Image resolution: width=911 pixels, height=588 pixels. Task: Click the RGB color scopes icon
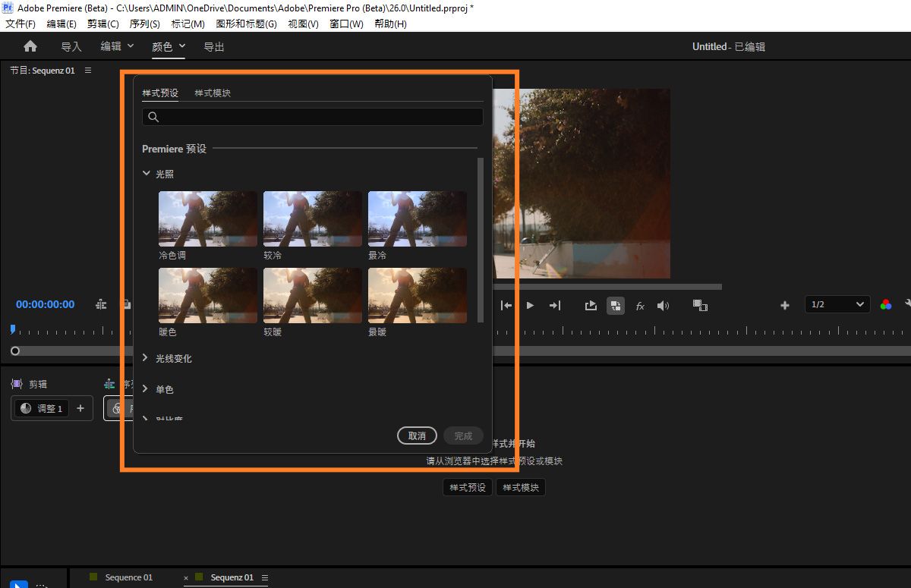click(886, 304)
